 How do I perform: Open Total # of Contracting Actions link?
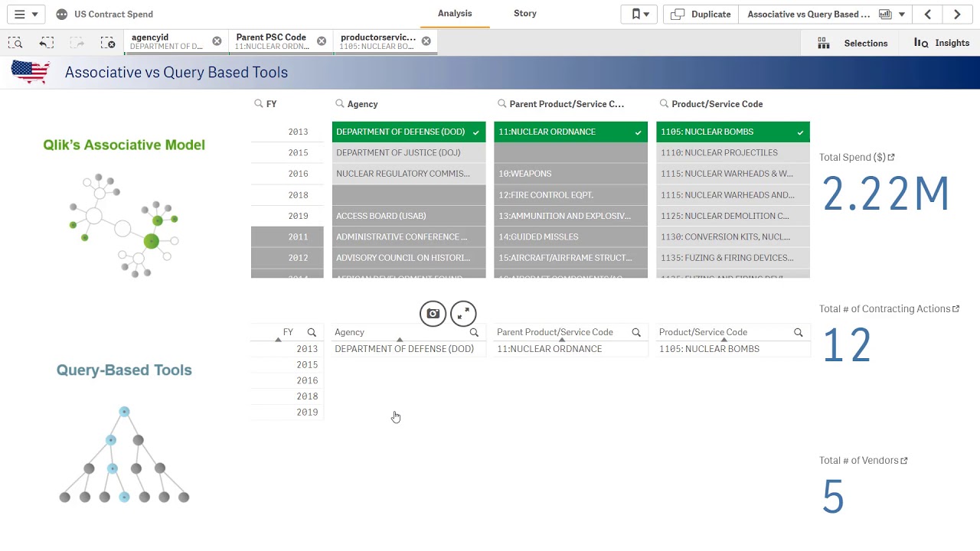point(956,308)
